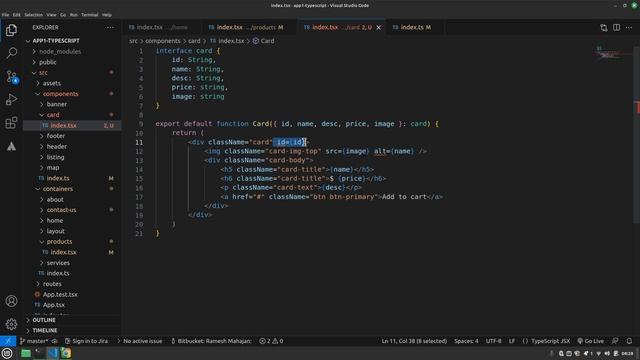Open App.tsx in the explorer
The height and width of the screenshot is (360, 640).
pyautogui.click(x=72, y=305)
